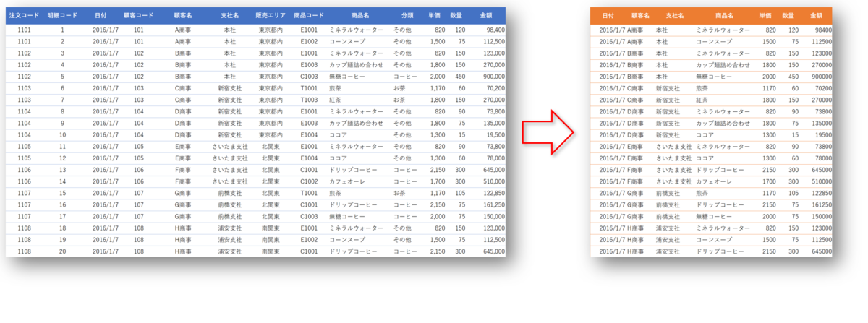Image resolution: width=868 pixels, height=323 pixels.
Task: Click the 顧客コード column header
Action: coord(139,15)
